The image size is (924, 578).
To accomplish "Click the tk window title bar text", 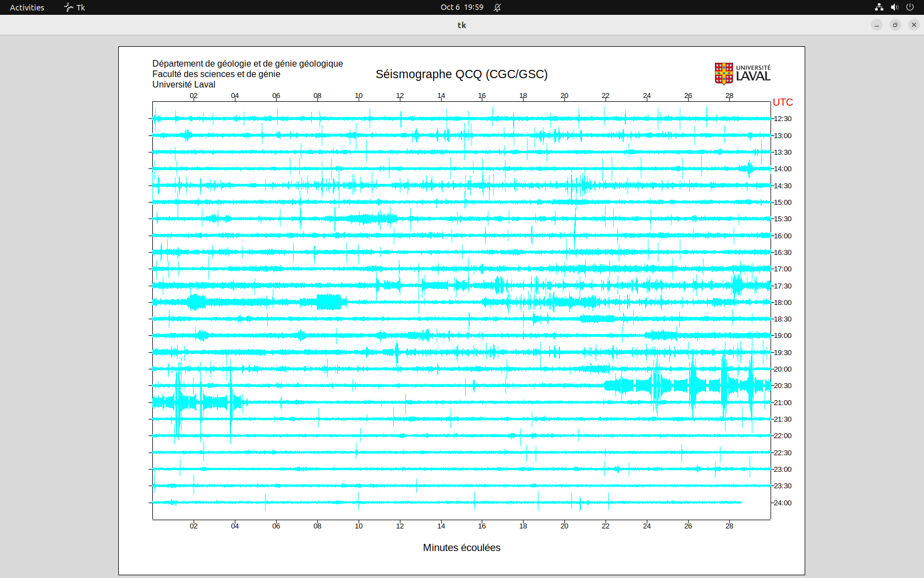I will (x=461, y=25).
